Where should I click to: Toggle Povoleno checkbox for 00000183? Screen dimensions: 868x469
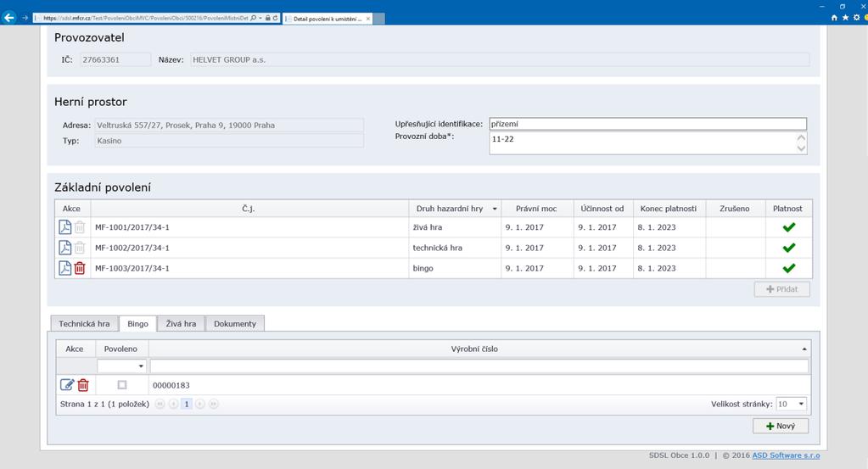122,385
